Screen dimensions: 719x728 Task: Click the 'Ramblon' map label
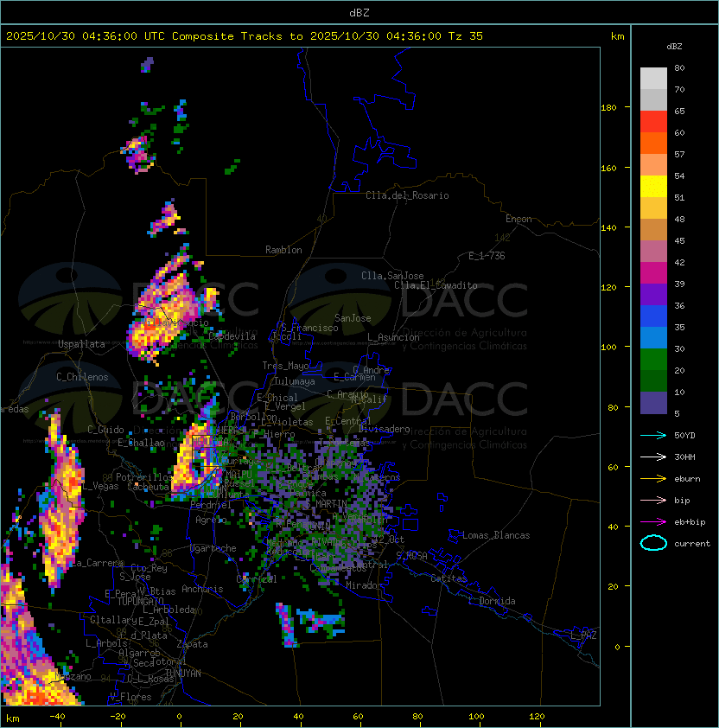tap(283, 250)
